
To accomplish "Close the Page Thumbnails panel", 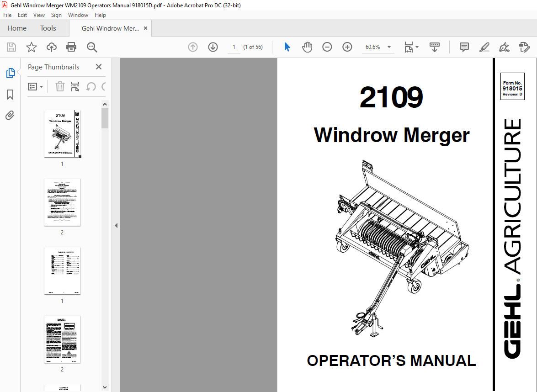I will tap(99, 67).
